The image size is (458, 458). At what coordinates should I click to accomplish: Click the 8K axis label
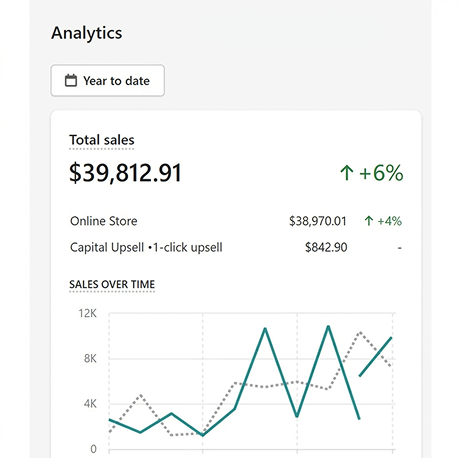click(90, 359)
